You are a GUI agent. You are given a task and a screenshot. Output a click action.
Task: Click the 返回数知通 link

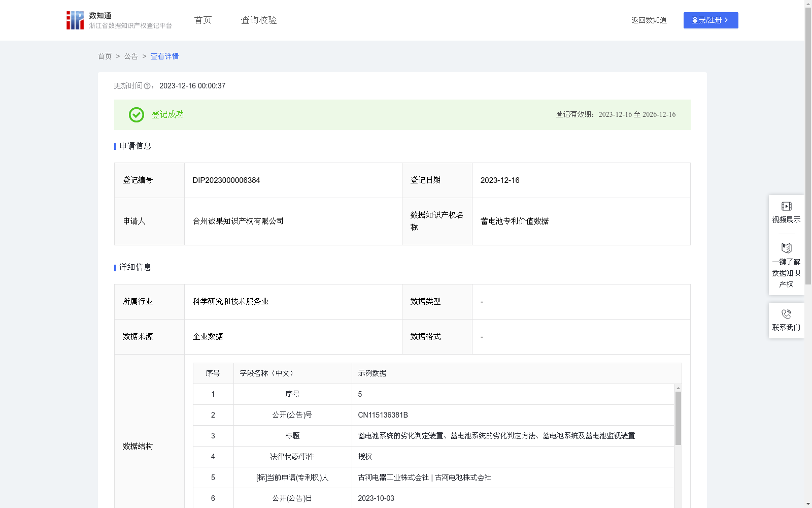[x=649, y=20]
